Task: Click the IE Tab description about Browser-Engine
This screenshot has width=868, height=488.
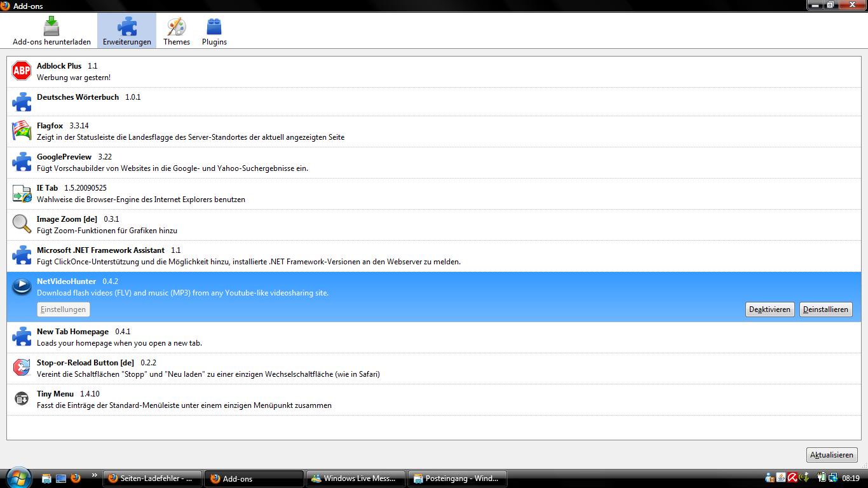Action: pos(141,200)
